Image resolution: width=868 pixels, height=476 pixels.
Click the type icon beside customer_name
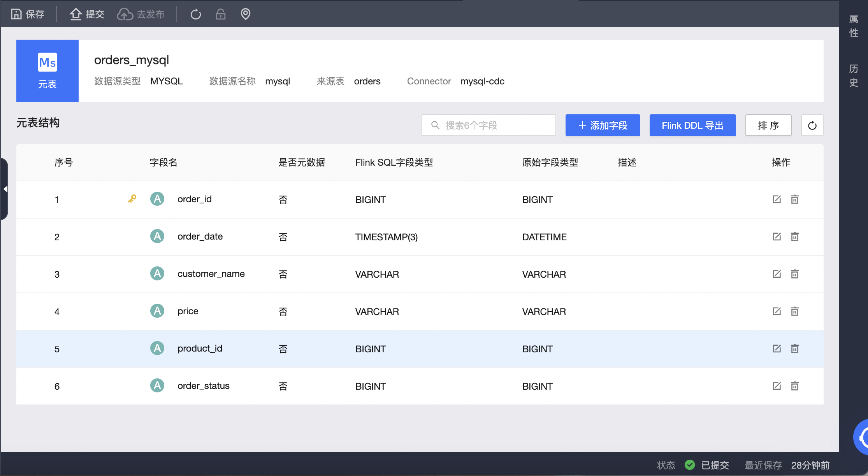157,273
